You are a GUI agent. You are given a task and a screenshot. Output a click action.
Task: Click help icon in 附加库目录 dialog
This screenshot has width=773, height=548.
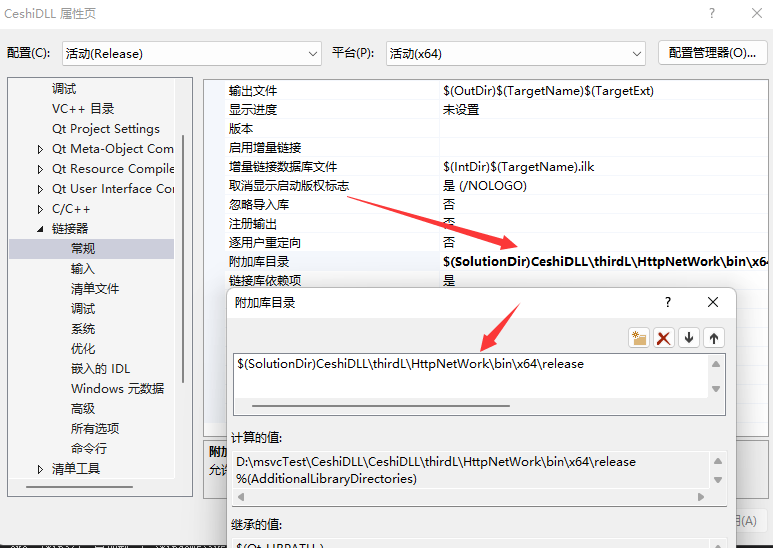[x=668, y=302]
